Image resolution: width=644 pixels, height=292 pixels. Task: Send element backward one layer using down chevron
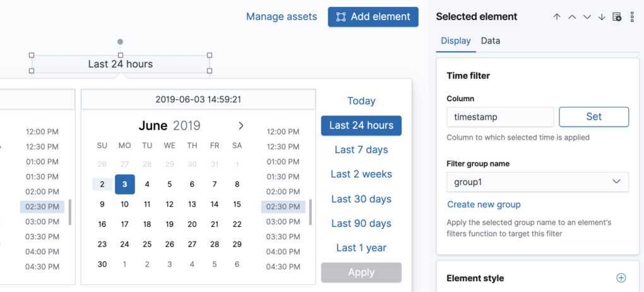[x=587, y=17]
